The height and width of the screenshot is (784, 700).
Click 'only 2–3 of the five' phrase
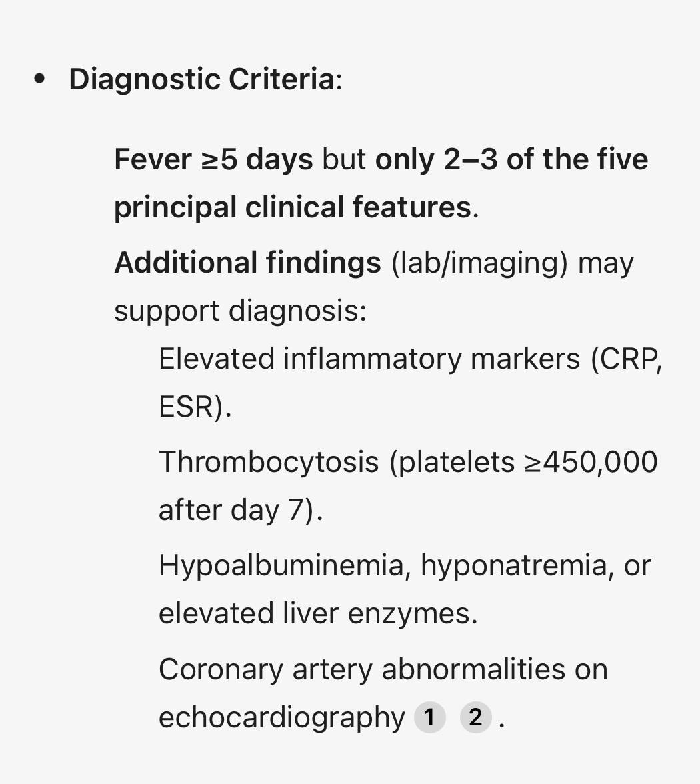[511, 159]
